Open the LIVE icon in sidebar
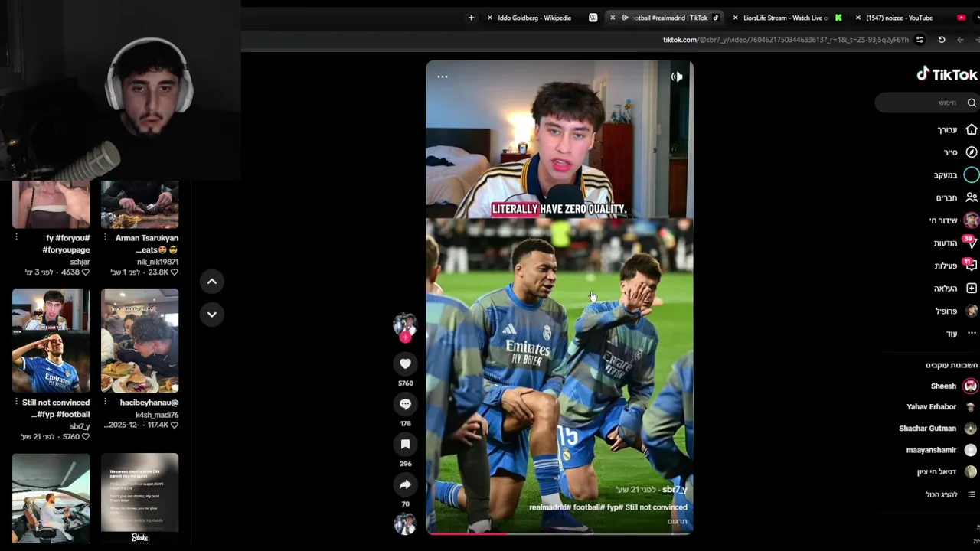Viewport: 980px width, 551px height. (x=971, y=220)
